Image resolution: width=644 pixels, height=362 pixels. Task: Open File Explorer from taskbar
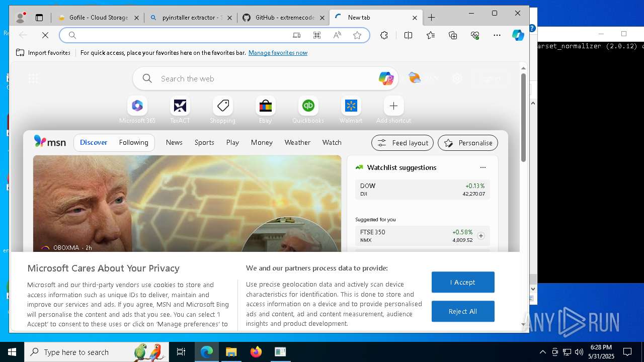click(231, 352)
